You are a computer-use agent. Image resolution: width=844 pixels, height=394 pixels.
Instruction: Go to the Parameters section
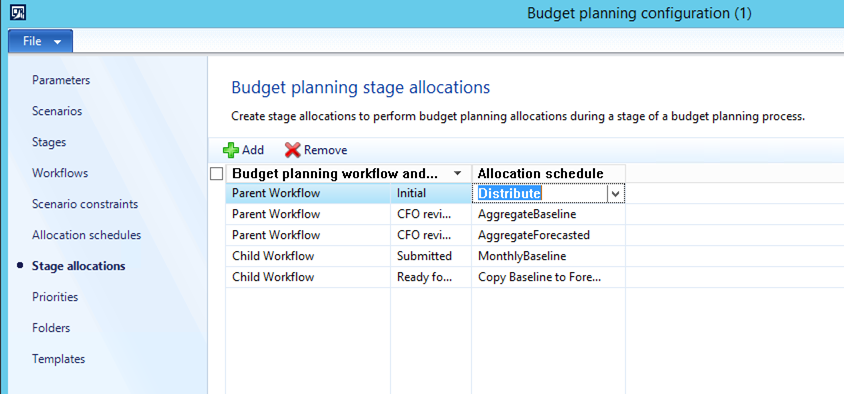click(61, 80)
